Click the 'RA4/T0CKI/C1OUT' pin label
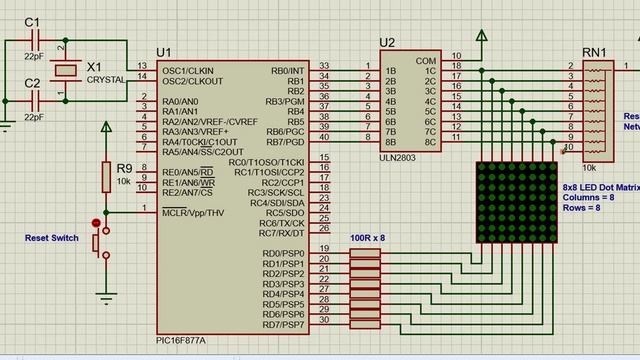Image resolution: width=640 pixels, height=360 pixels. coord(200,142)
